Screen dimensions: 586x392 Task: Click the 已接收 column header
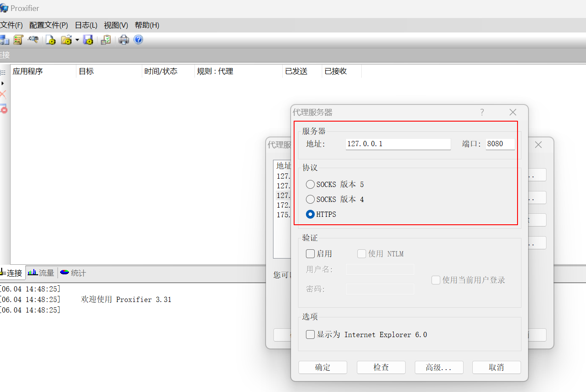pyautogui.click(x=342, y=71)
